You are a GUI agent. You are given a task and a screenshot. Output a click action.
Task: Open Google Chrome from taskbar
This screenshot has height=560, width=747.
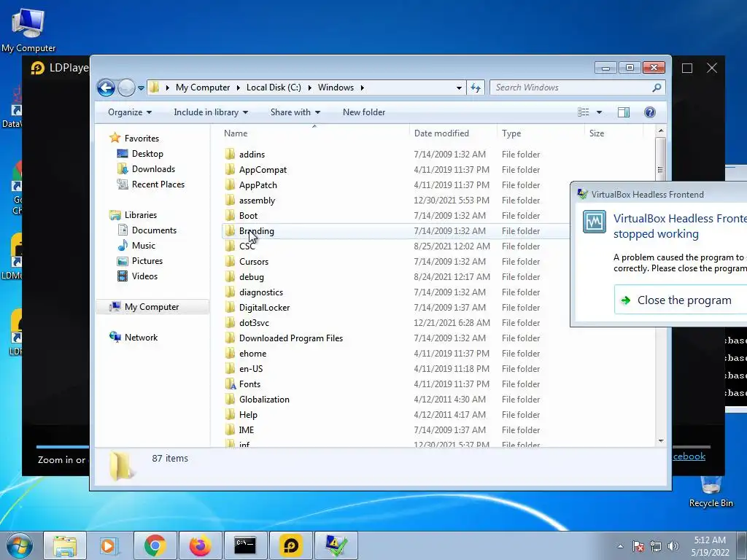point(155,545)
